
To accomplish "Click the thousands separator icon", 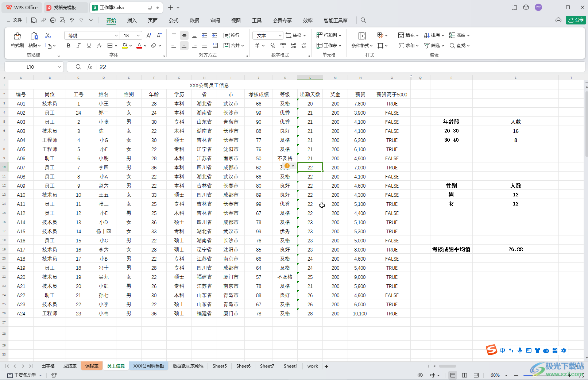I will pos(283,46).
